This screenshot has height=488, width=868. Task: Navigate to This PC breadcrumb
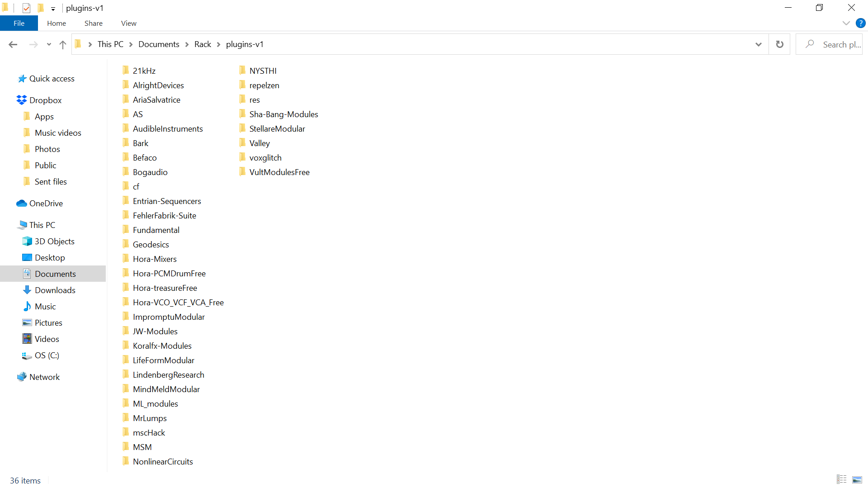point(110,44)
